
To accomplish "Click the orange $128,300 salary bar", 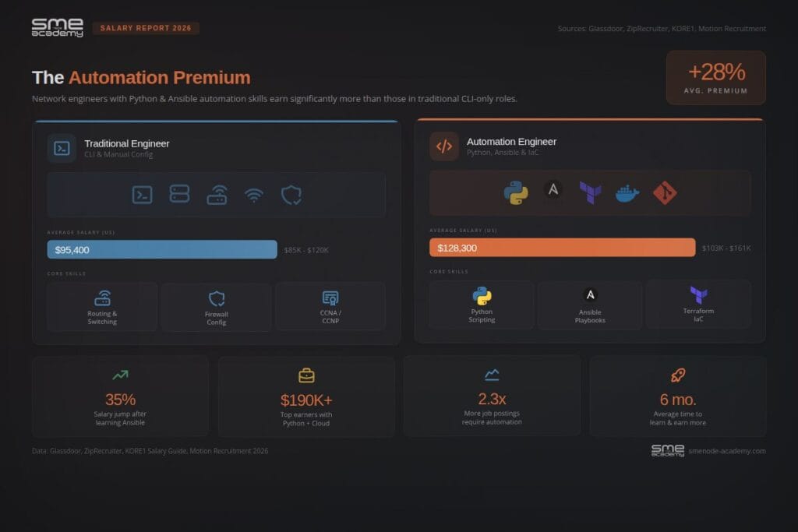I will pos(563,248).
